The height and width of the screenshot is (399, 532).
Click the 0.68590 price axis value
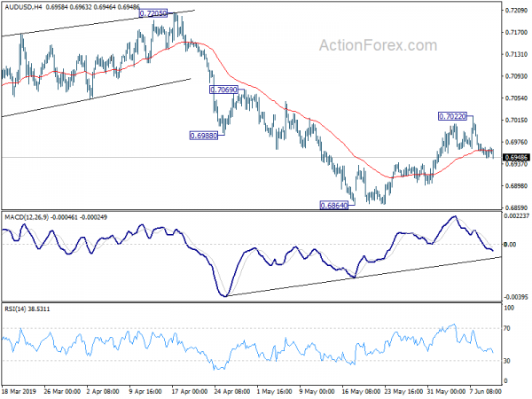coord(516,207)
